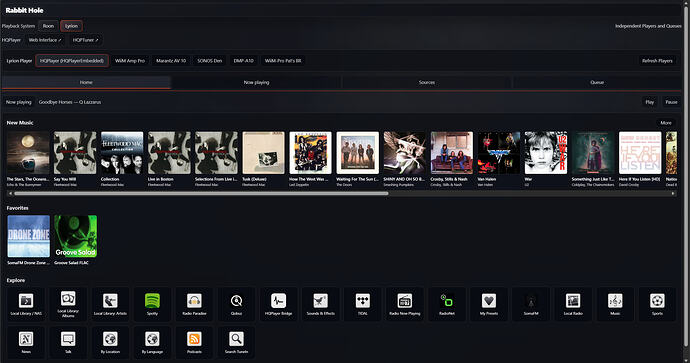Open the TIDAL source icon
This screenshot has width=690, height=363.
tap(363, 301)
